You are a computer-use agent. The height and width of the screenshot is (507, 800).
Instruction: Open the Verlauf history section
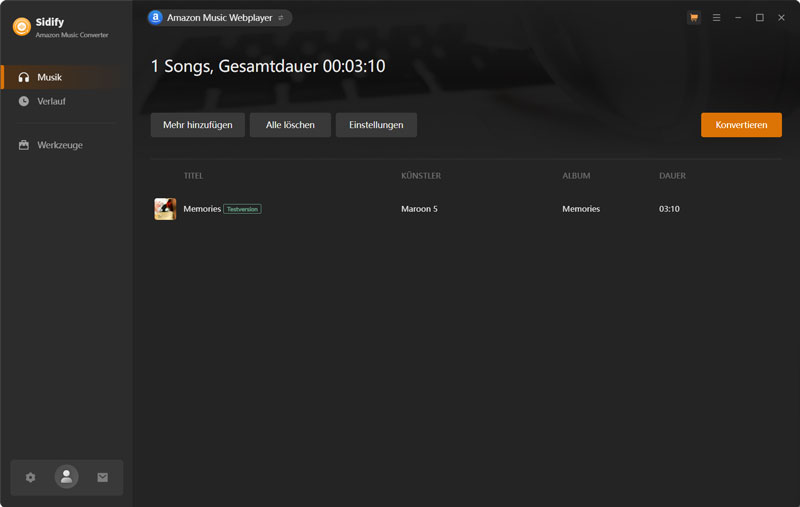pos(66,101)
